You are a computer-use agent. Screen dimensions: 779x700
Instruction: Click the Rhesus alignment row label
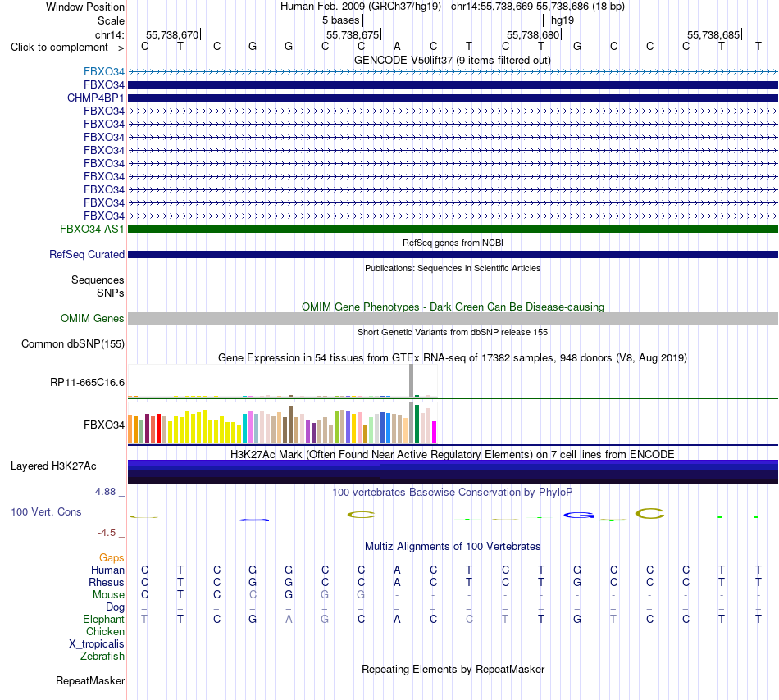click(107, 582)
